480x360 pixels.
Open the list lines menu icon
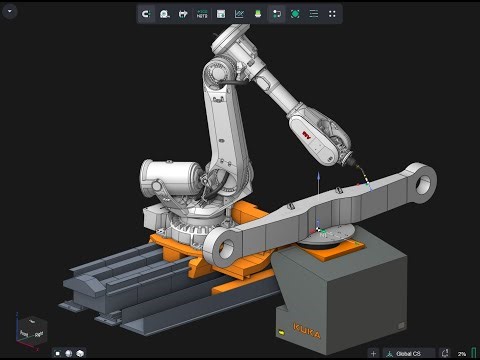pyautogui.click(x=314, y=14)
